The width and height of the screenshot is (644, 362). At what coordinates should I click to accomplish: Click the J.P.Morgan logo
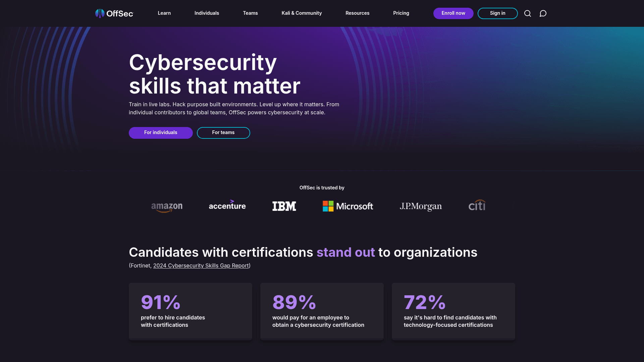(x=421, y=206)
